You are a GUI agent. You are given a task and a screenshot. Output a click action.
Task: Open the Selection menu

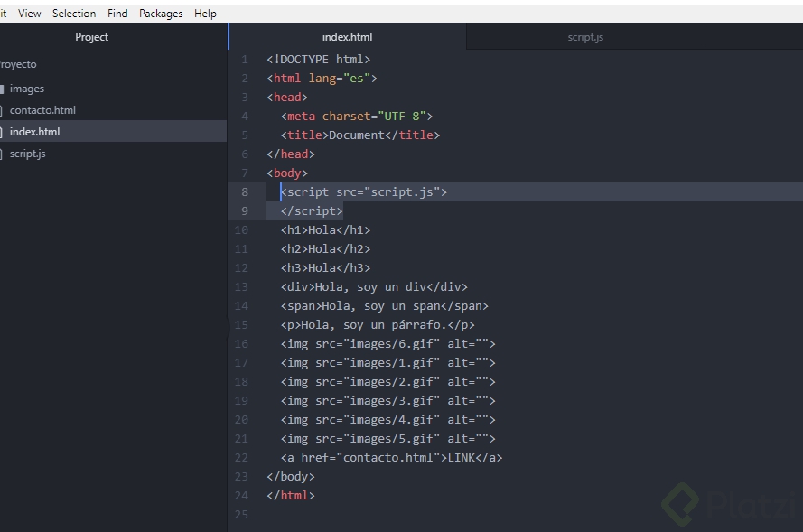pos(74,14)
